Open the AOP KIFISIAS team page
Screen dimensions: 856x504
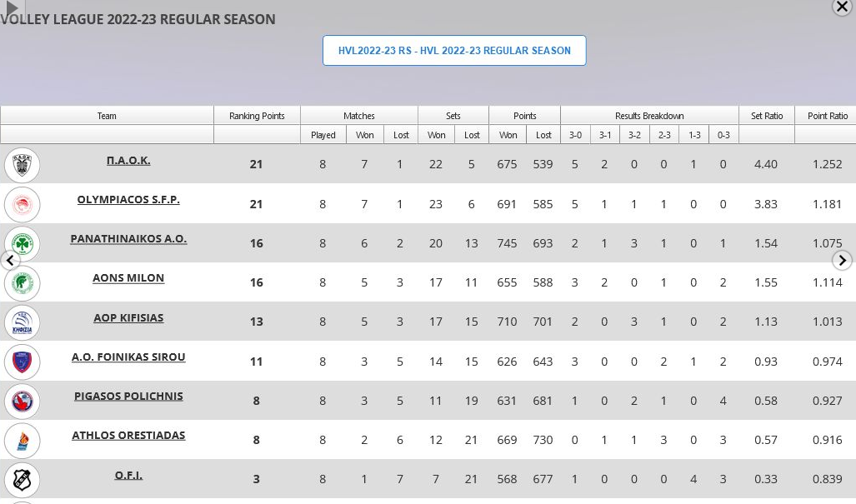(x=128, y=318)
